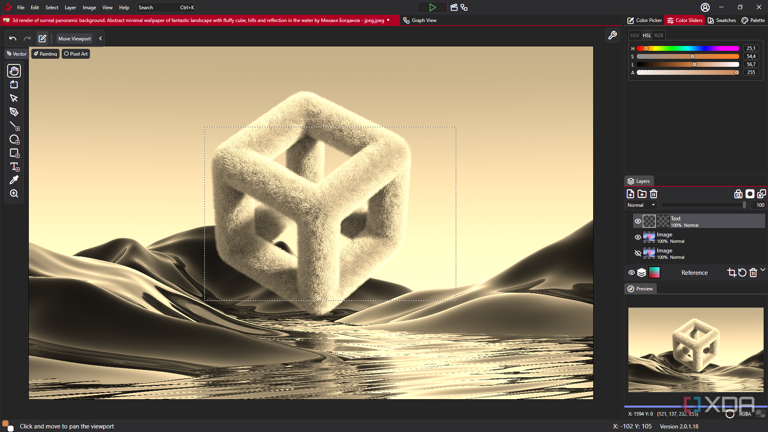Adjust the Lightness slider
Image resolution: width=768 pixels, height=432 pixels.
click(688, 64)
